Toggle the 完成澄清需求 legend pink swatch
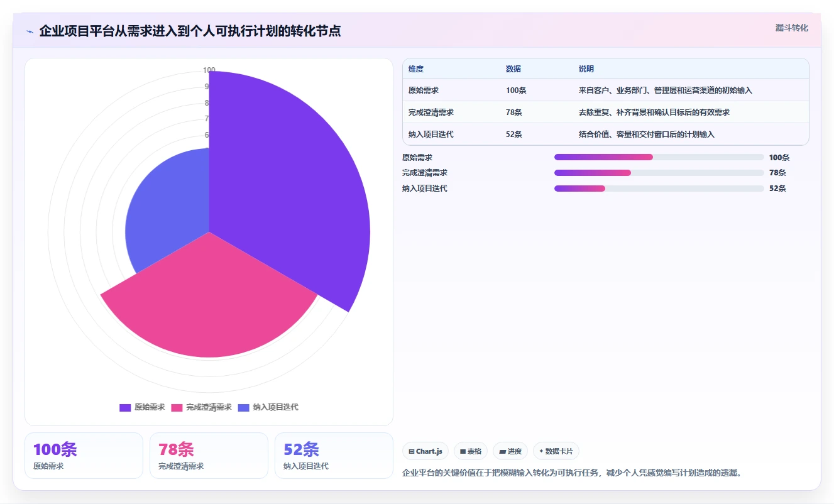Viewport: 834px width, 504px height. coord(177,407)
